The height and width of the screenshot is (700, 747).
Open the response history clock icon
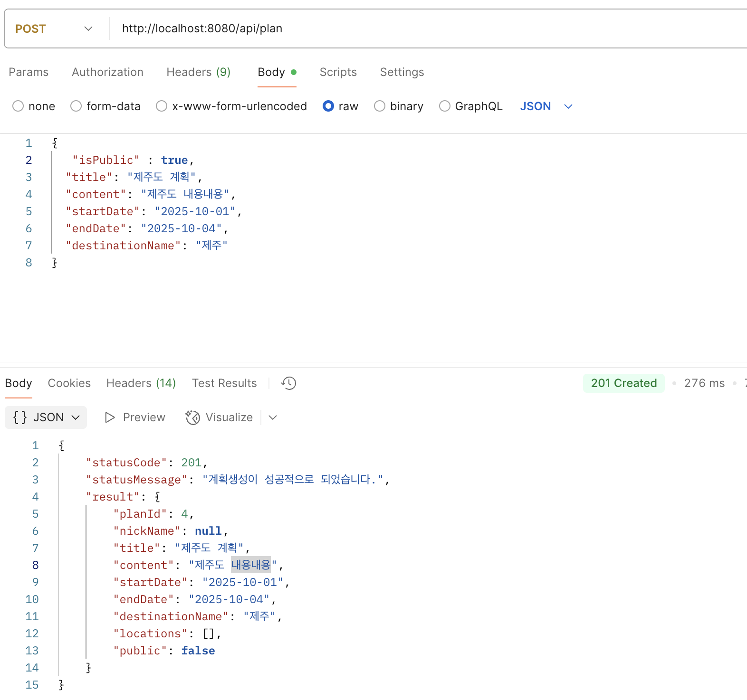(288, 383)
